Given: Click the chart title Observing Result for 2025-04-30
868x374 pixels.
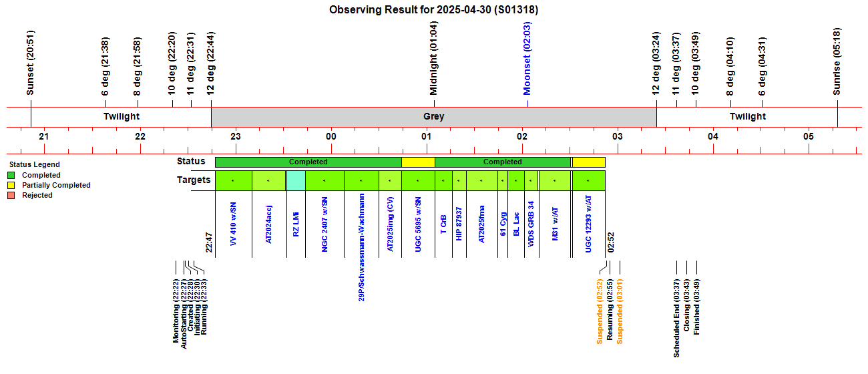Looking at the screenshot, I should tap(434, 10).
